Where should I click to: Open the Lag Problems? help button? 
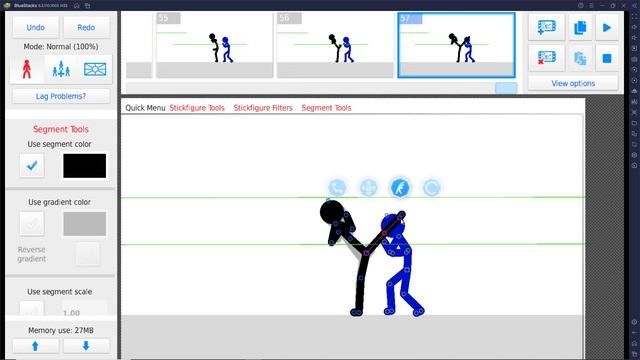point(61,96)
